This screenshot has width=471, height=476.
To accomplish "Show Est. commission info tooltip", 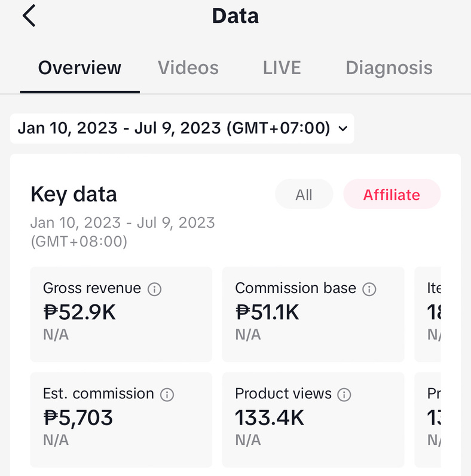I will [167, 395].
